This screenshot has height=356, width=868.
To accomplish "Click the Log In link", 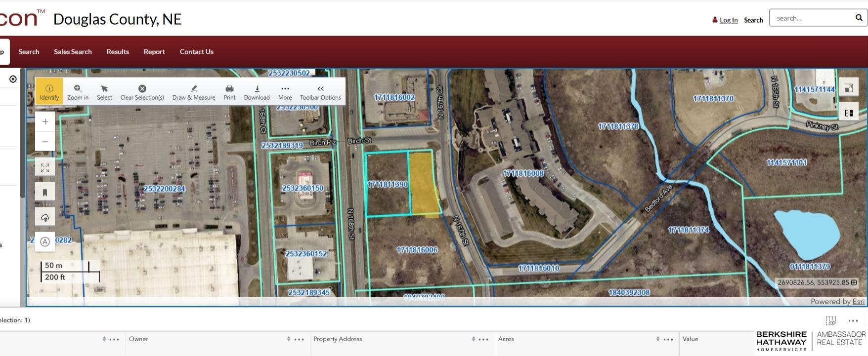I will pyautogui.click(x=728, y=20).
